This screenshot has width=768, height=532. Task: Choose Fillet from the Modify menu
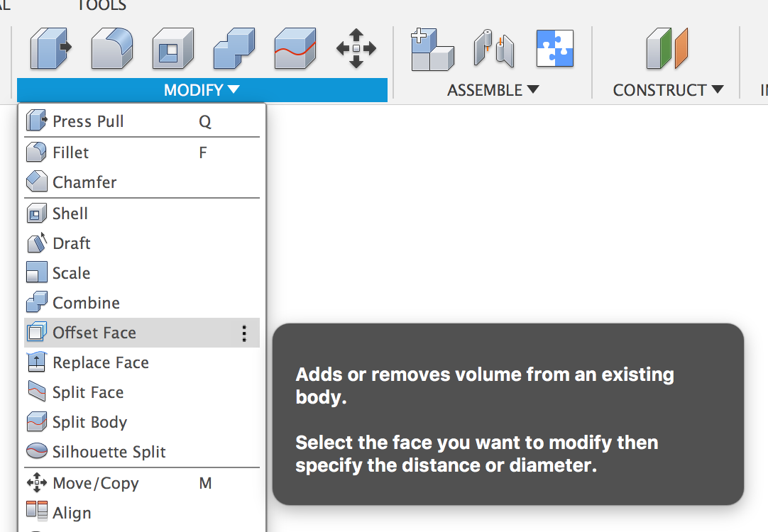(x=141, y=153)
